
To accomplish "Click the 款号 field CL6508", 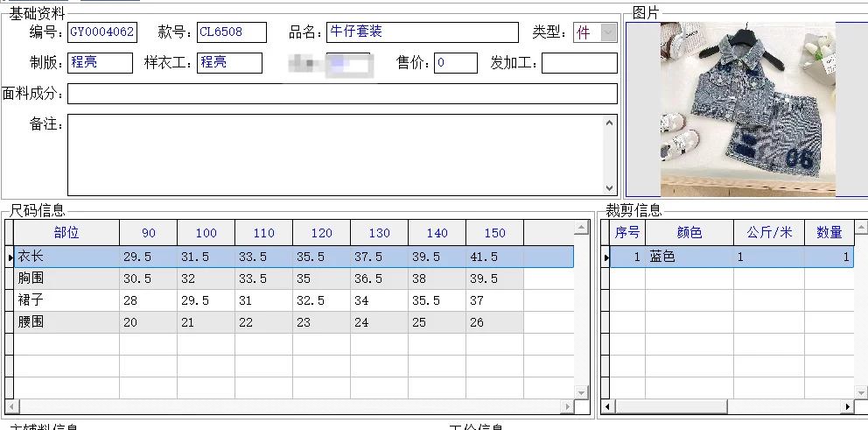I will click(232, 32).
